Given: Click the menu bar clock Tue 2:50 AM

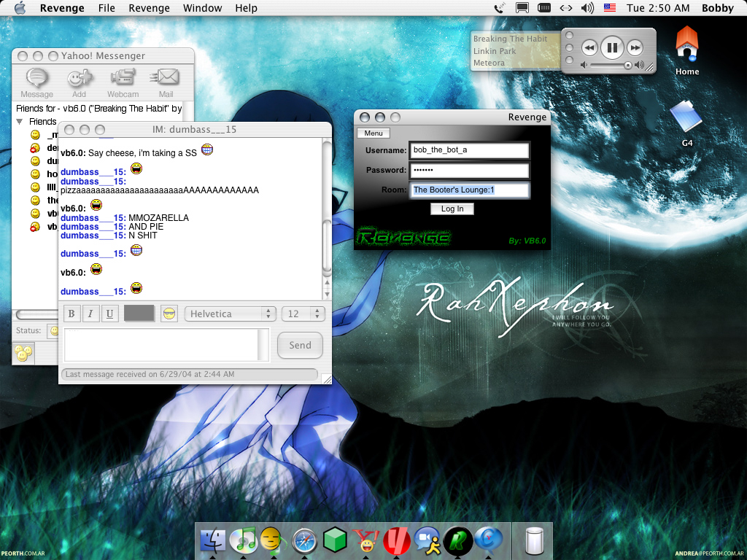Looking at the screenshot, I should pyautogui.click(x=658, y=7).
